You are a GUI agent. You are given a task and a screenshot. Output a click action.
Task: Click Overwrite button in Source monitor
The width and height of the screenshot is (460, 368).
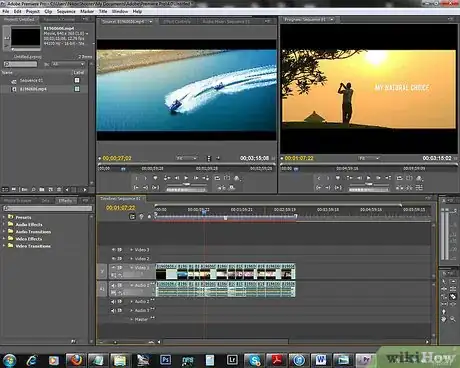[231, 188]
